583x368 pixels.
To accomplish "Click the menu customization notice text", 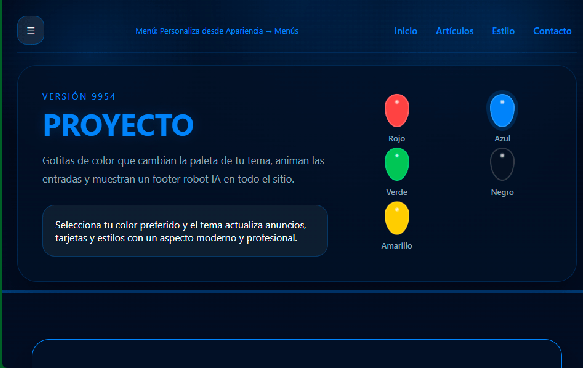I will coord(217,31).
